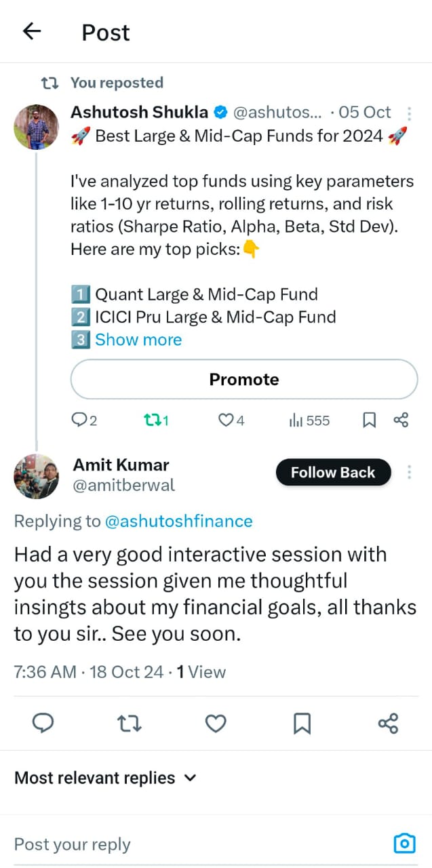The image size is (432, 868).
Task: Open replies on Ashutosh's post
Action: 84,420
